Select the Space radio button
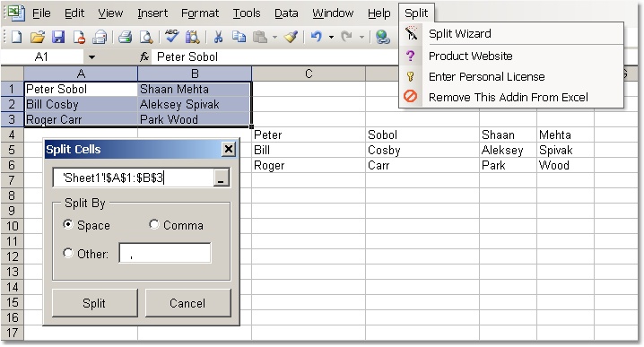 (68, 225)
